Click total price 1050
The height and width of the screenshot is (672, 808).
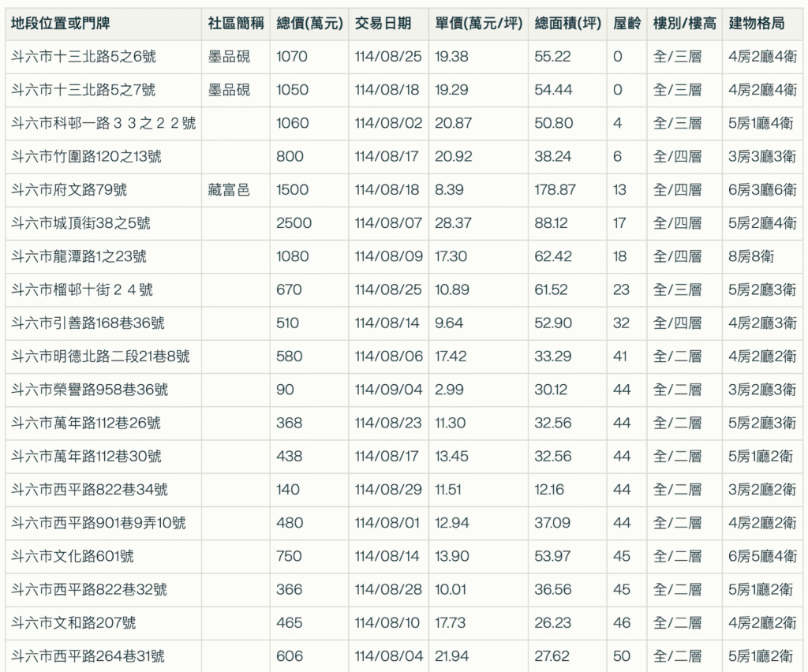292,90
